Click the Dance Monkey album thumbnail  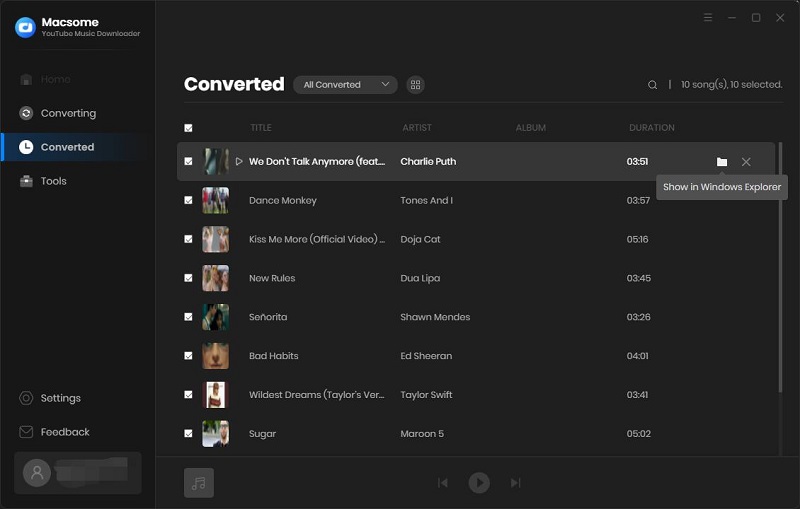[x=215, y=200]
